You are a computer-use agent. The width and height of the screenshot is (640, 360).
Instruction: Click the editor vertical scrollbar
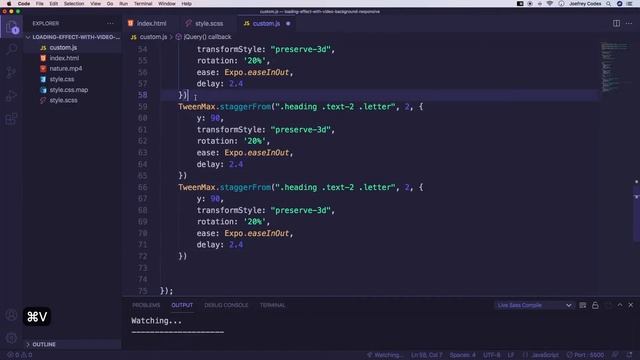636,212
